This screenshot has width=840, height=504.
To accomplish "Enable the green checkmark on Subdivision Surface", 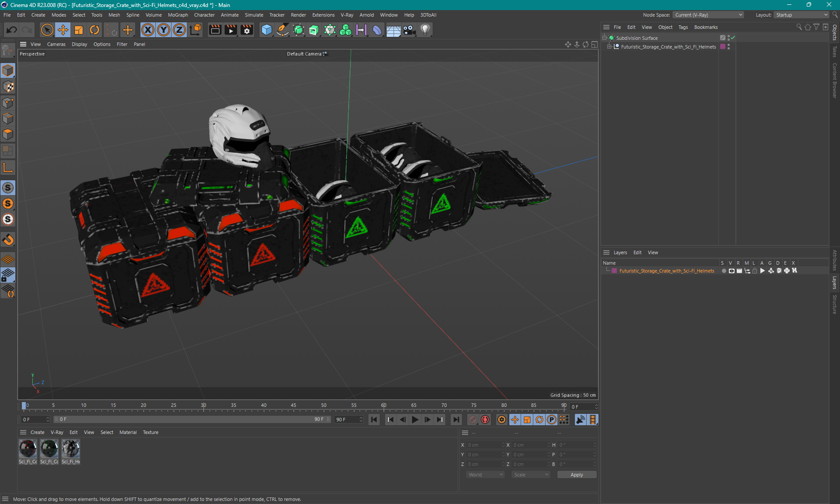I will coord(735,38).
